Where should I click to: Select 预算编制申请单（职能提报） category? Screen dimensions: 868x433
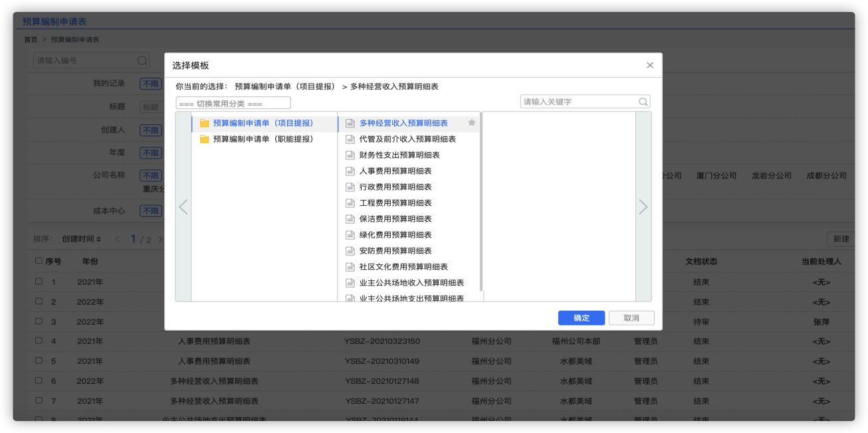[264, 139]
